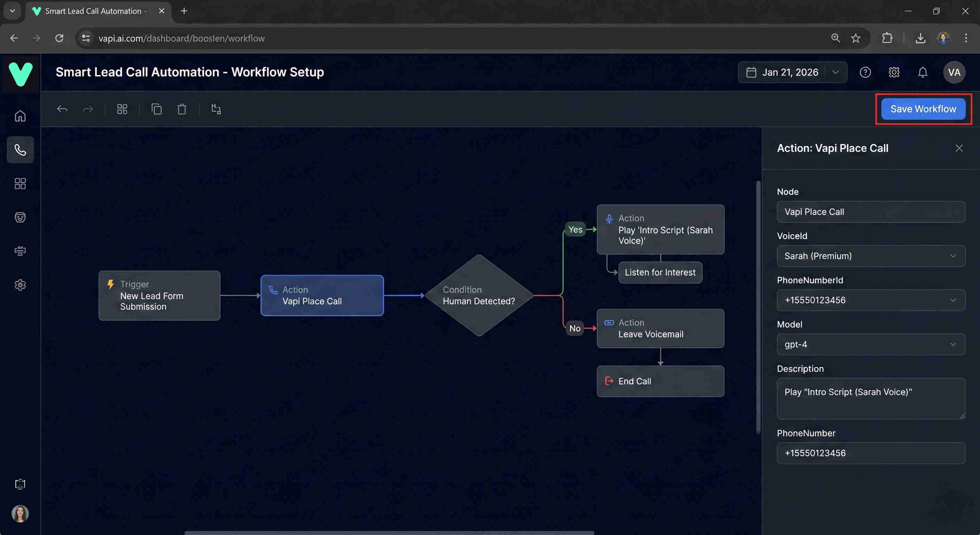Close the Vapi Place Call action panel
Screen dimensions: 980x535
pyautogui.click(x=959, y=148)
